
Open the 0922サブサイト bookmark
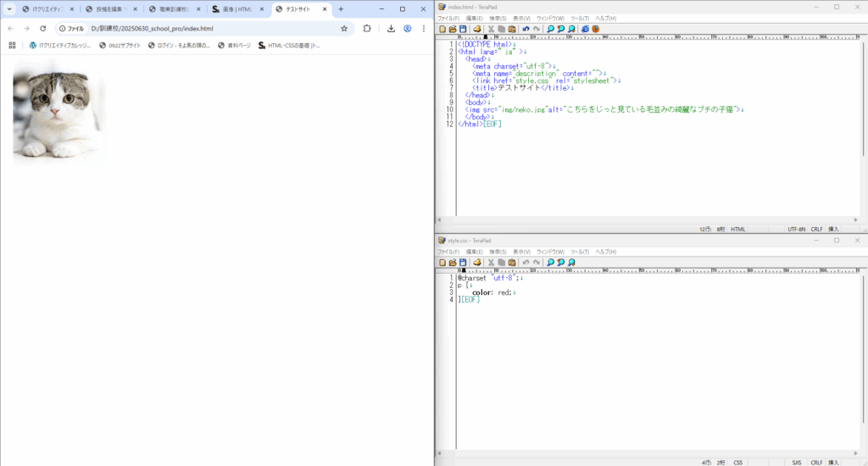tap(120, 46)
